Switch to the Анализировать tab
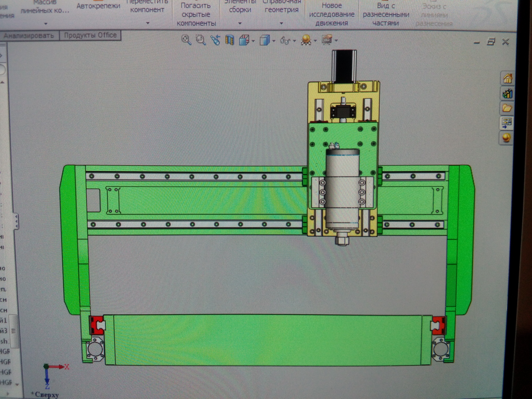 [29, 36]
